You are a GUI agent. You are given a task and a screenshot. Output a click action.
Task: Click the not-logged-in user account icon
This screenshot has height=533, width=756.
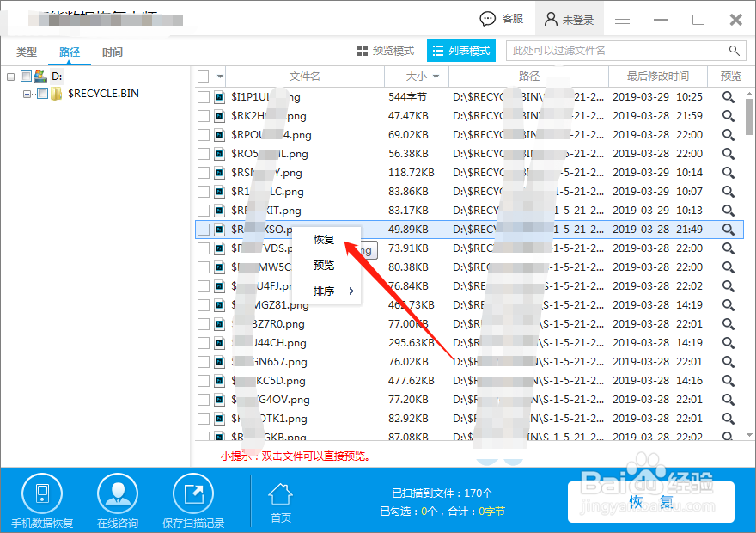[551, 19]
